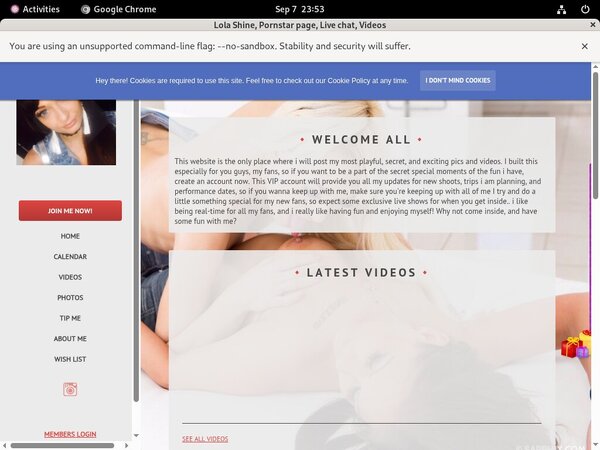
Task: Follow the SEE ALL VIDEOS link
Action: click(205, 439)
